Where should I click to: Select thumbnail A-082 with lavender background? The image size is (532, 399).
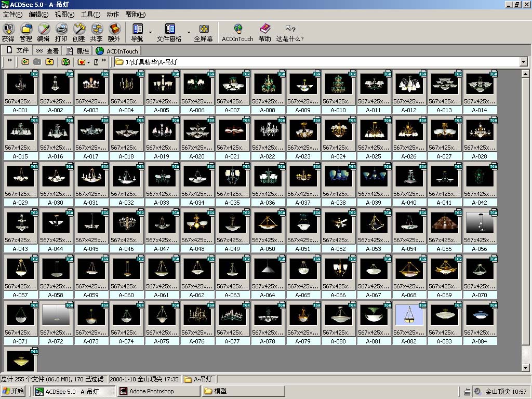point(409,315)
